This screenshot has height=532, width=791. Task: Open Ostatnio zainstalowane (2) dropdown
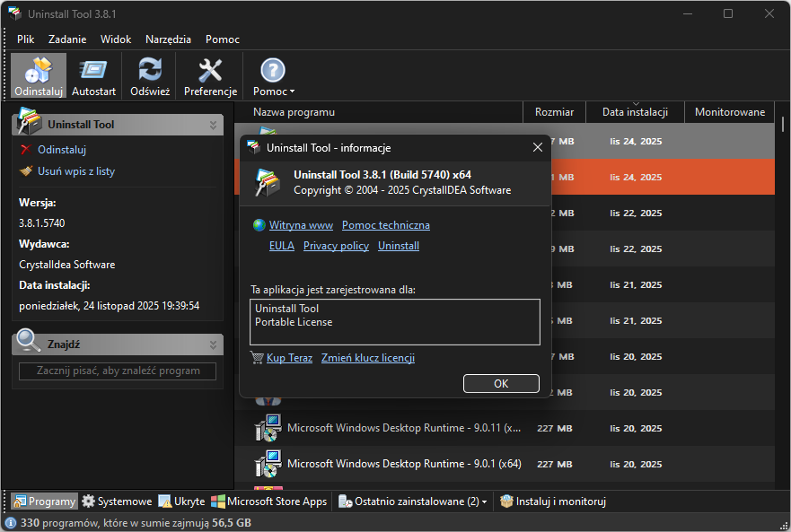(413, 501)
